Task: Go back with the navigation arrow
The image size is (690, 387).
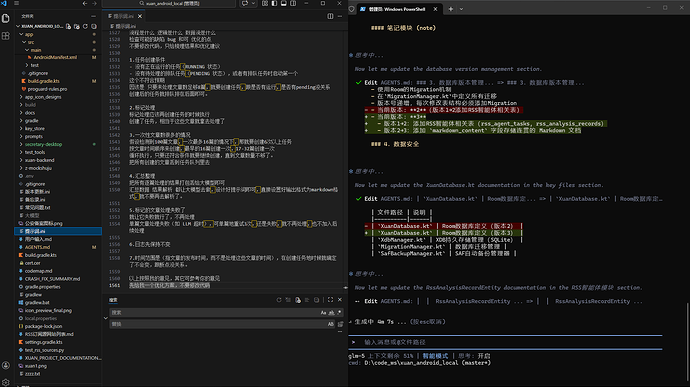Action: click(x=85, y=3)
